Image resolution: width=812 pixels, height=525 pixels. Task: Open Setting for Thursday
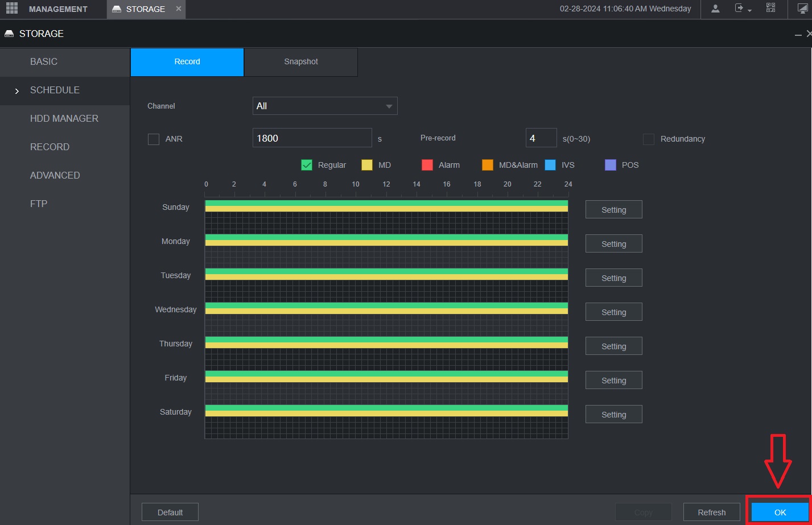coord(614,346)
